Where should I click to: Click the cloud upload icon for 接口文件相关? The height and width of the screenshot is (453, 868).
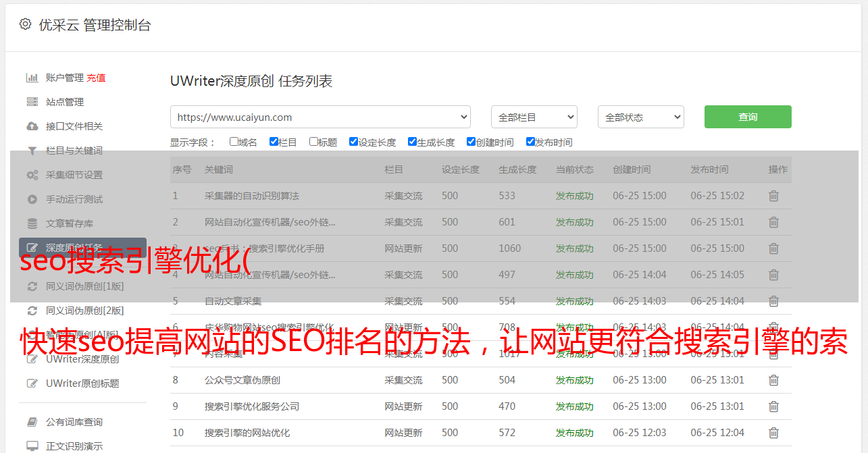(x=32, y=126)
